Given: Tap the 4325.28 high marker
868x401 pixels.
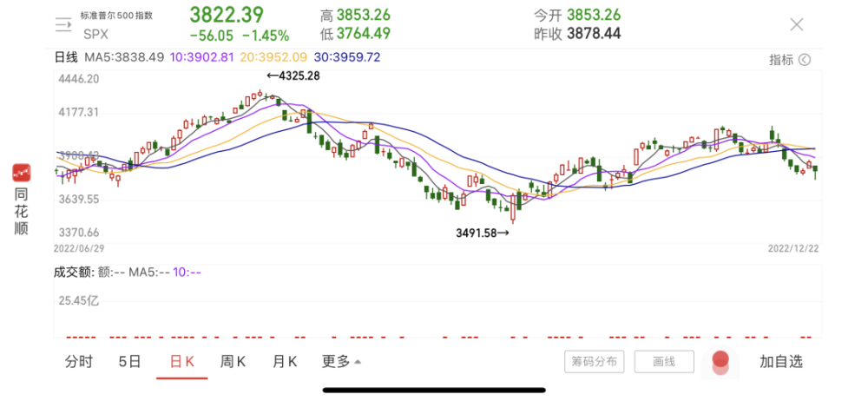Looking at the screenshot, I should coord(293,76).
